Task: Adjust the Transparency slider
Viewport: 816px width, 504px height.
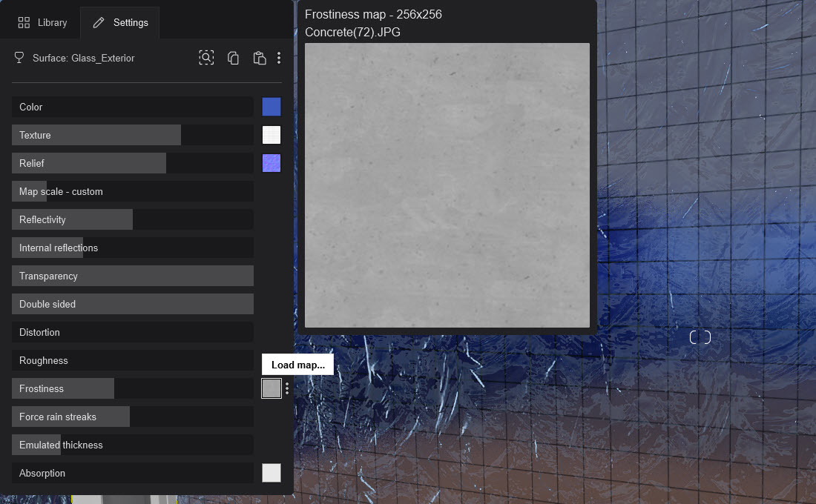Action: coord(133,276)
